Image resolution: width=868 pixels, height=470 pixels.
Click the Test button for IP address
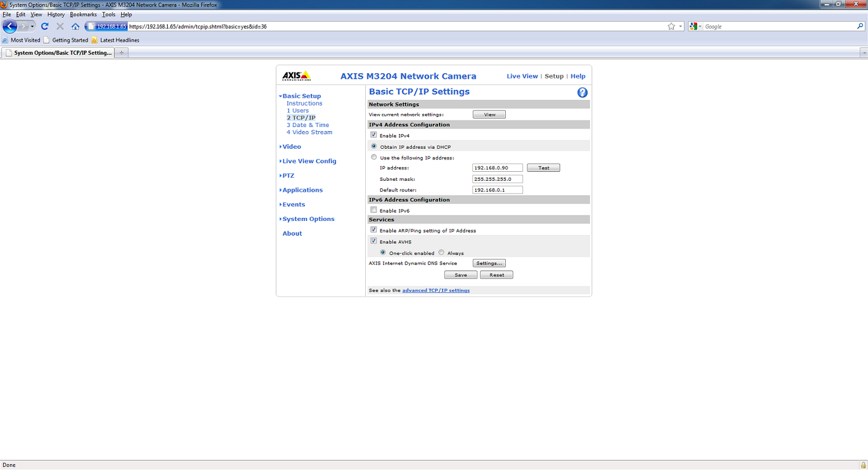[544, 168]
